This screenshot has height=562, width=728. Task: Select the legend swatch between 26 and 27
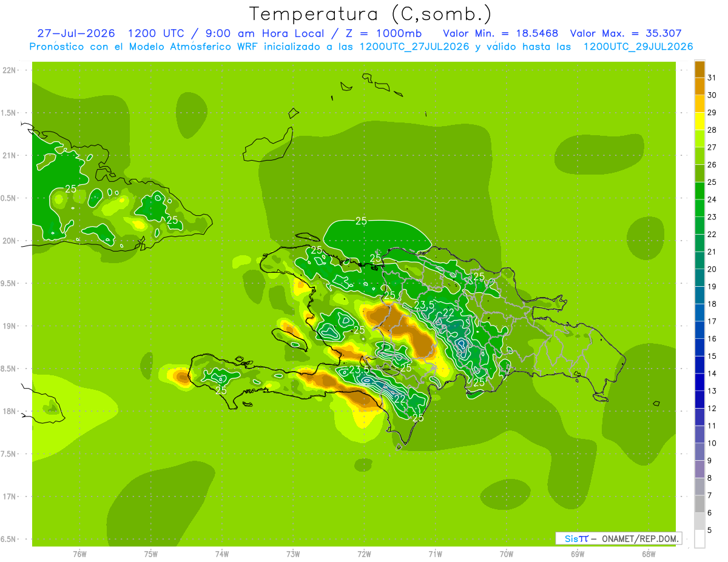point(699,156)
